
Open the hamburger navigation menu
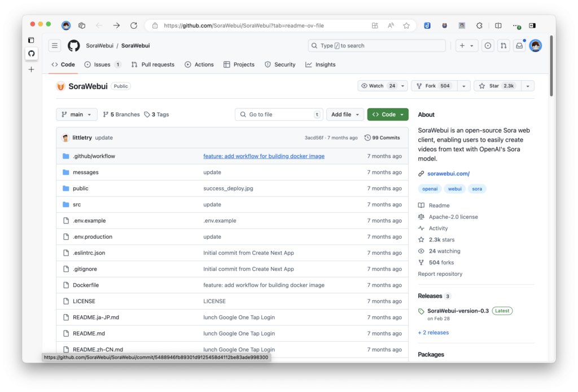54,46
